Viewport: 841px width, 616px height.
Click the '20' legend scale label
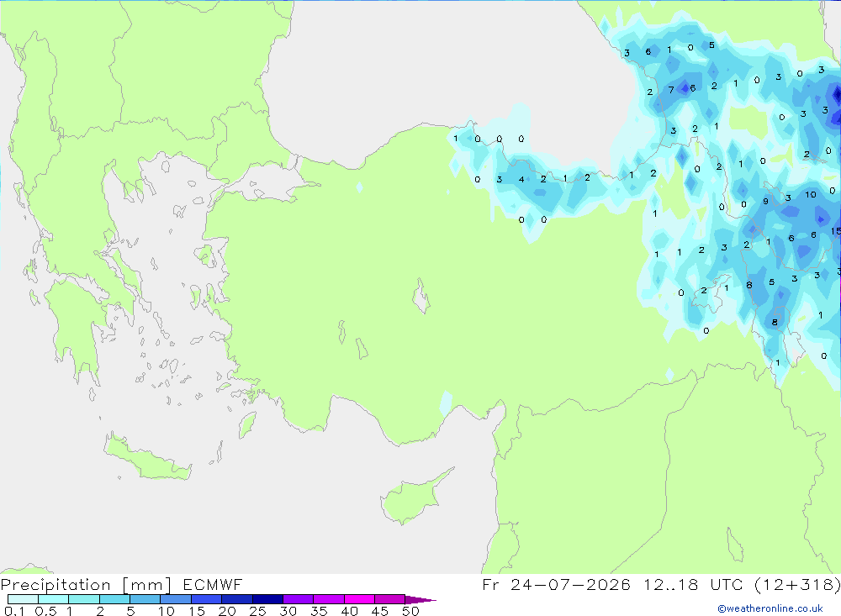(x=227, y=611)
